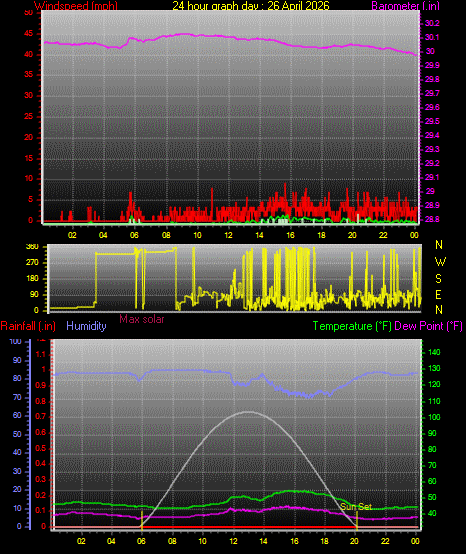This screenshot has width=466, height=554.
Task: Click the 'Dew Point (°F)' legend label
Action: coord(428,326)
